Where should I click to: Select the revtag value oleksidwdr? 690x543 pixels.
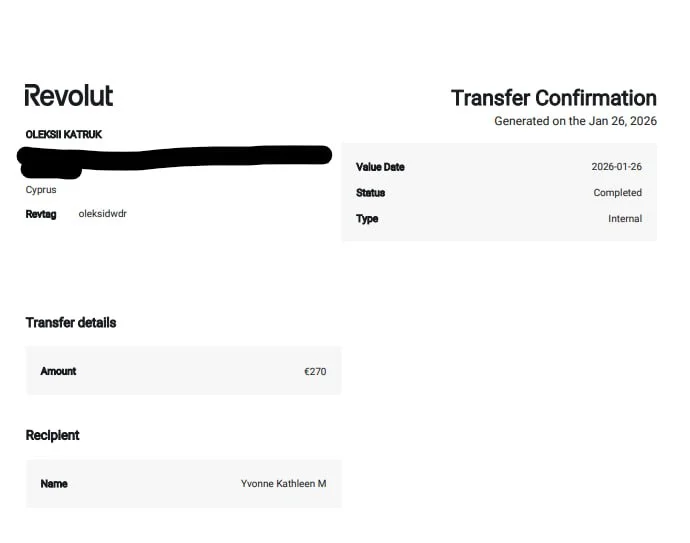(x=102, y=214)
